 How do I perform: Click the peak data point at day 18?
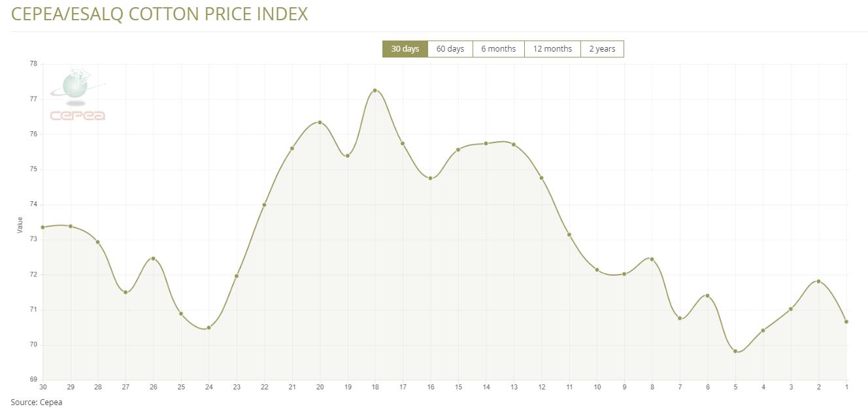tap(375, 90)
